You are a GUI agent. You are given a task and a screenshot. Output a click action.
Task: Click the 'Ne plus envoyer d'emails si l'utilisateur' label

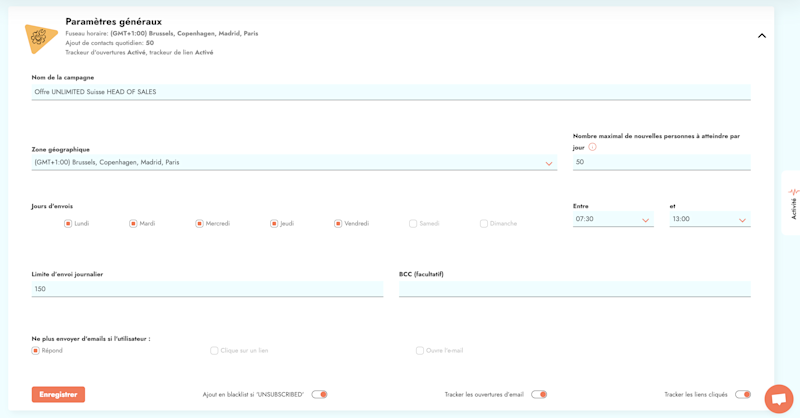pos(91,339)
